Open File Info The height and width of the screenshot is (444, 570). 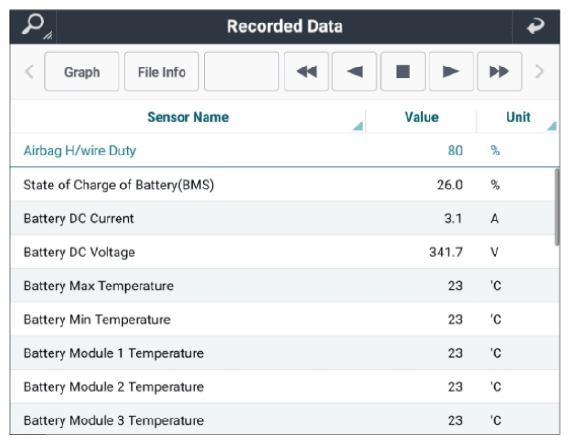(162, 71)
